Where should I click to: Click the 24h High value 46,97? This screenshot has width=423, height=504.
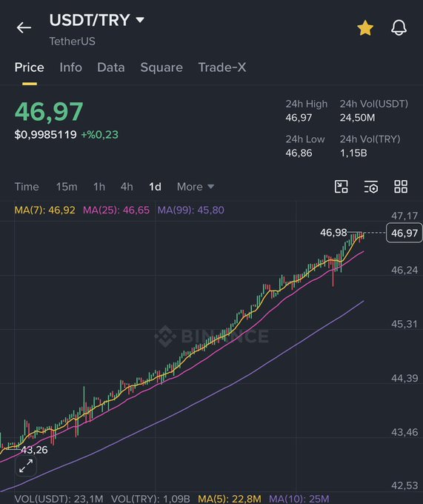tap(299, 118)
